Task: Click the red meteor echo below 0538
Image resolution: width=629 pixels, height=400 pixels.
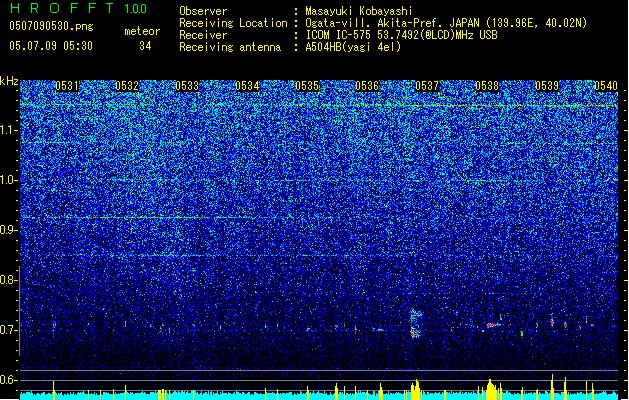Action: (493, 324)
